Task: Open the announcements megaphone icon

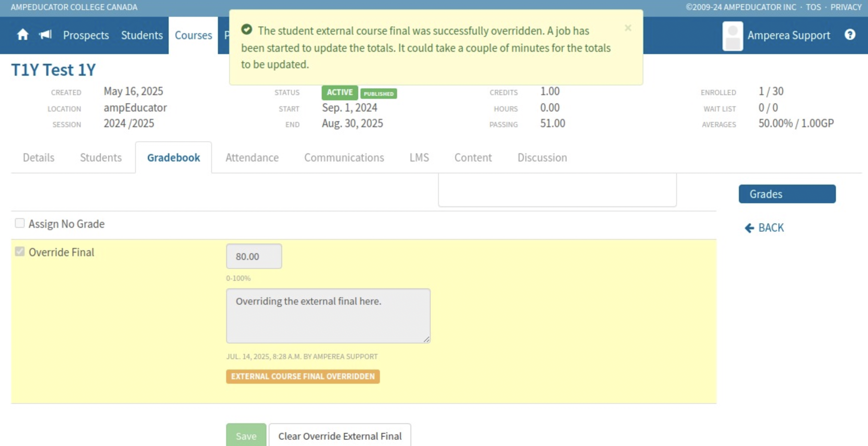Action: click(45, 35)
